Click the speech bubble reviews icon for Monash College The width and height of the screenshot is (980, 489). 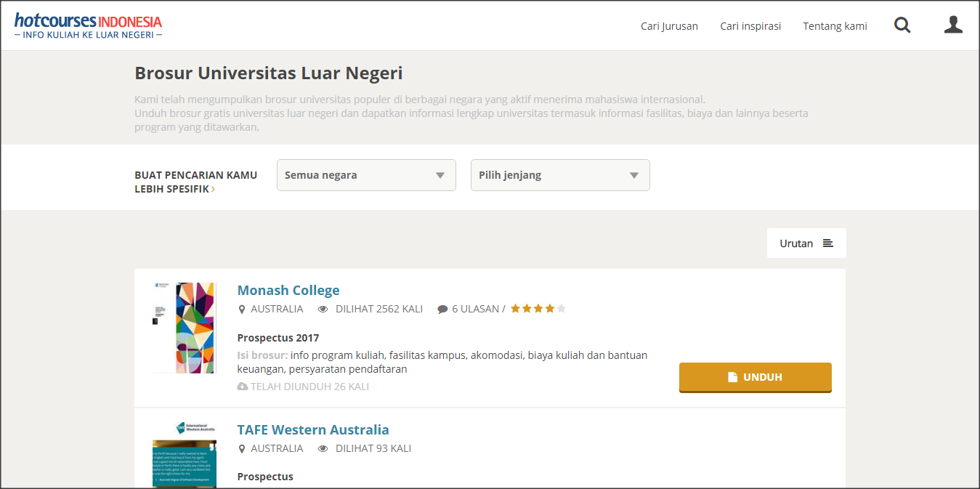coord(442,310)
